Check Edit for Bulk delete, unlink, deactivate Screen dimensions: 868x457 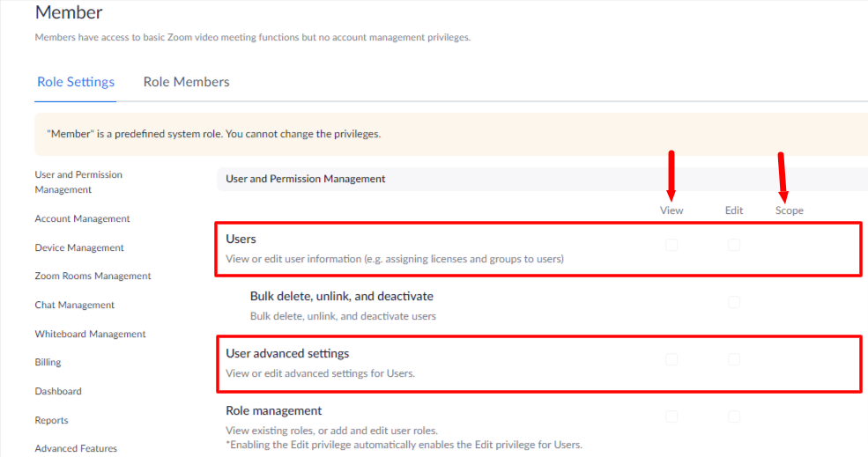click(x=734, y=302)
